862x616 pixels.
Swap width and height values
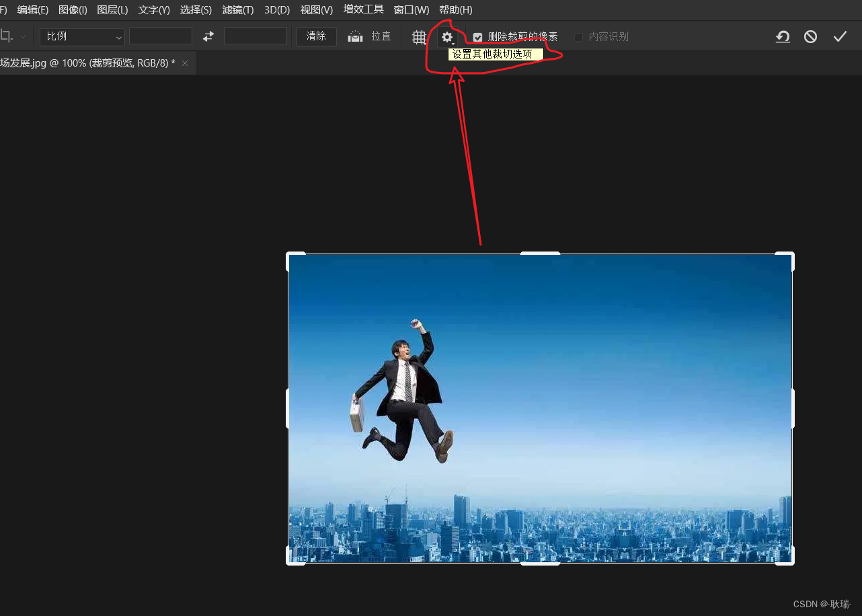click(x=208, y=36)
